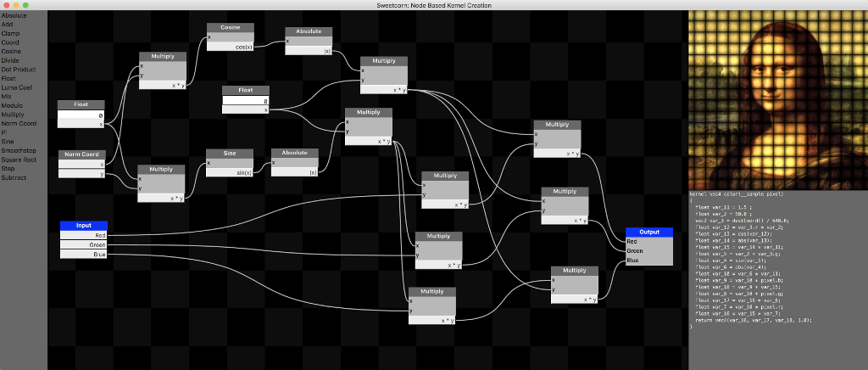Click the y output of Norm Coord node
This screenshot has height=370, width=868.
coord(81,174)
